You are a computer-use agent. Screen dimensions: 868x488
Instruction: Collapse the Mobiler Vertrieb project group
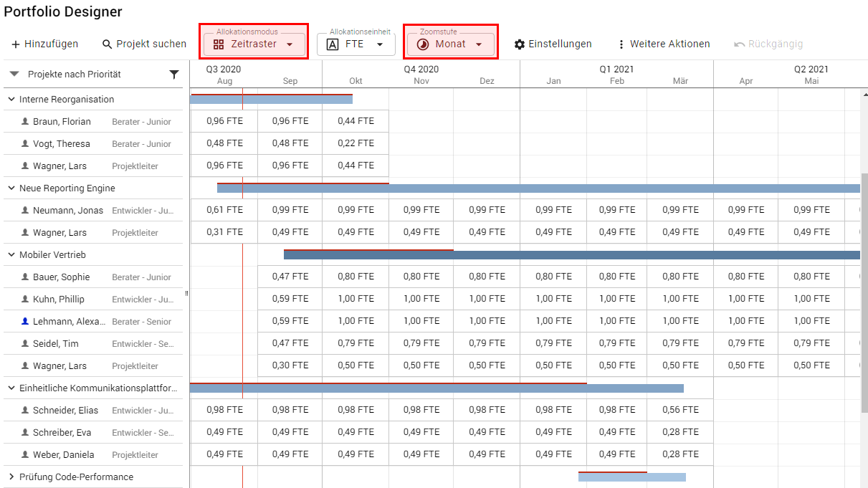coord(11,255)
